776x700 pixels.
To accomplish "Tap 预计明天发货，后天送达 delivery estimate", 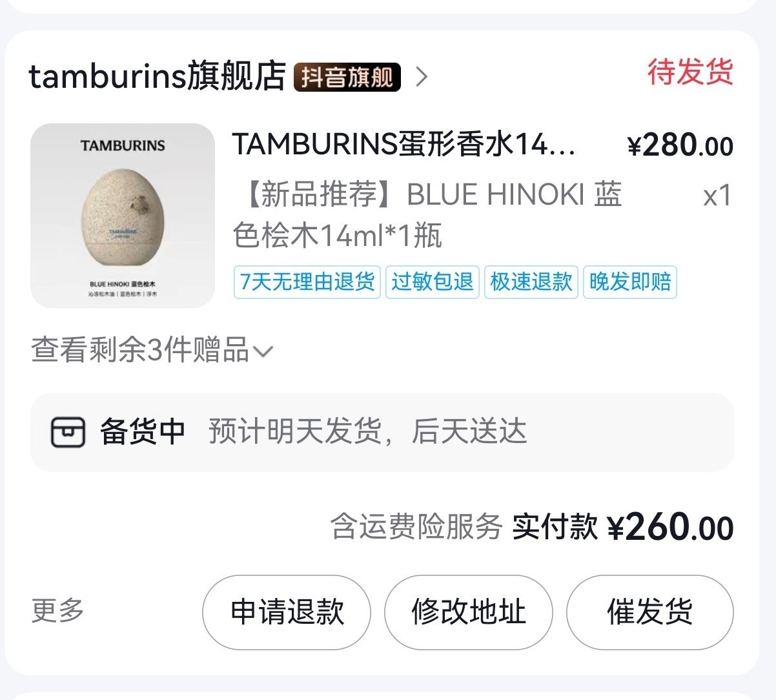I will tap(367, 431).
